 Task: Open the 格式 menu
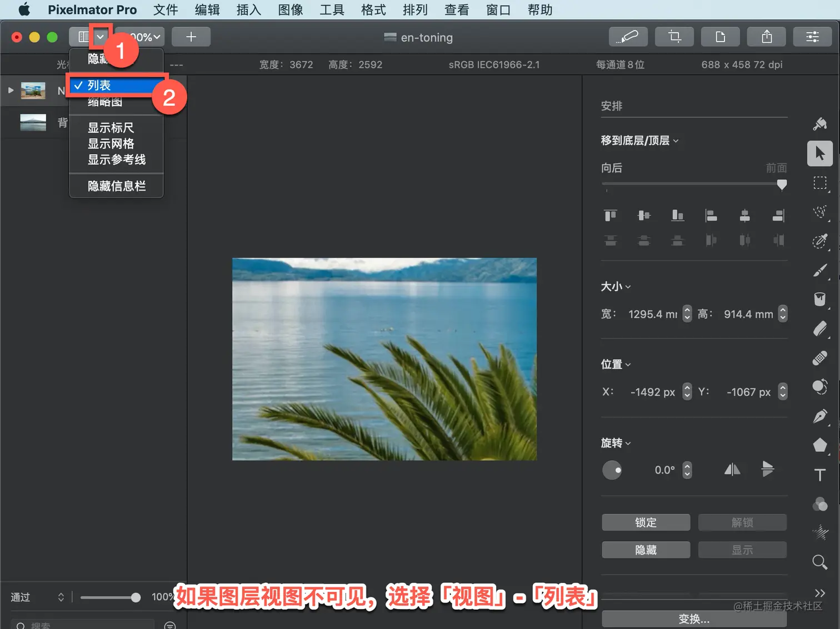[373, 9]
